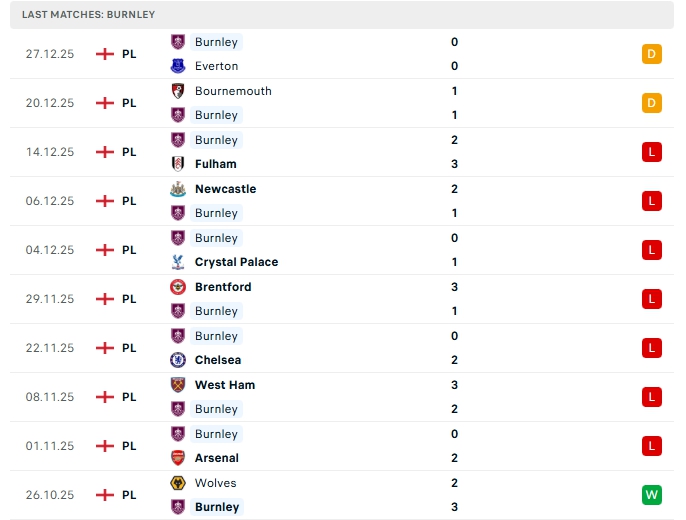This screenshot has width=686, height=520.
Task: Click the Arsenal club crest icon
Action: click(178, 458)
